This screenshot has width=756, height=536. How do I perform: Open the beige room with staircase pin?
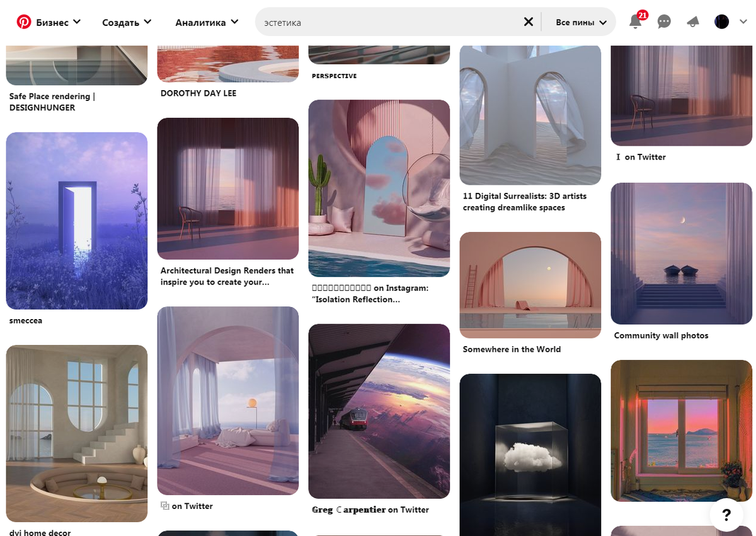77,433
